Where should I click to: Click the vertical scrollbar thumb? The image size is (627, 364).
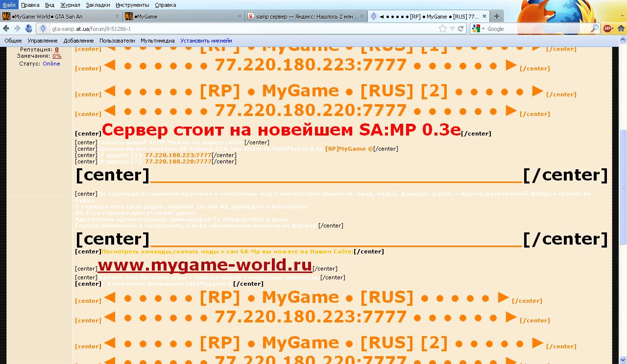[623, 187]
